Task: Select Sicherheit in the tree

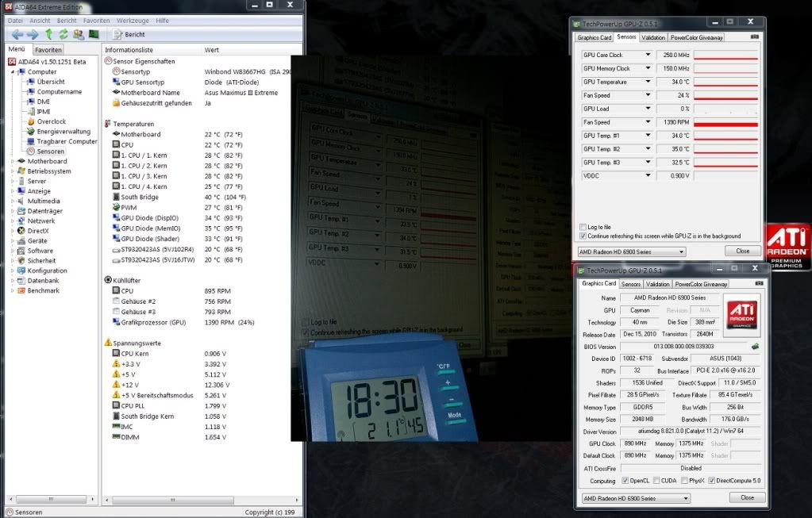Action: click(41, 261)
